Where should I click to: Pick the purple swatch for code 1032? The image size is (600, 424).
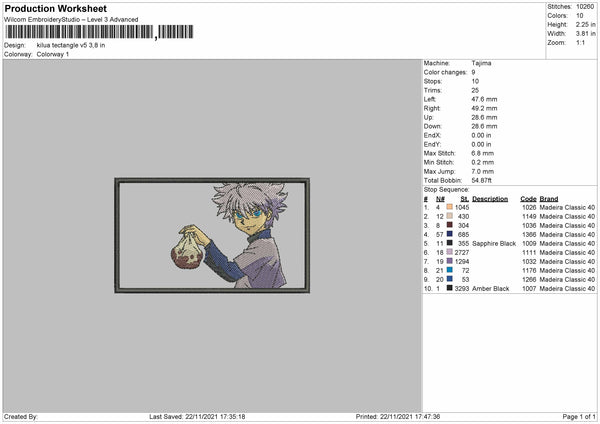tap(450, 261)
